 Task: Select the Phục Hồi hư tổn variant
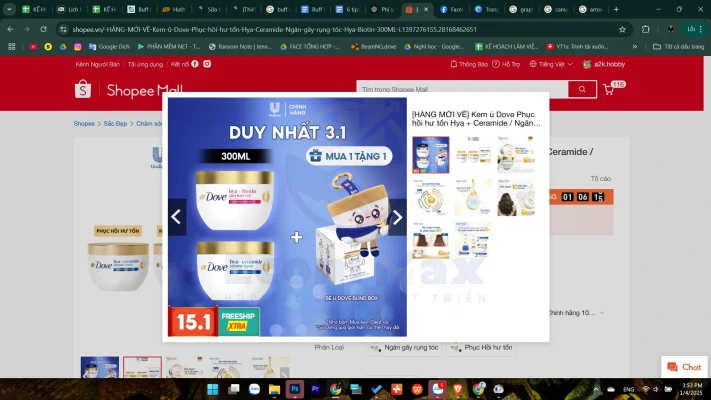click(481, 348)
